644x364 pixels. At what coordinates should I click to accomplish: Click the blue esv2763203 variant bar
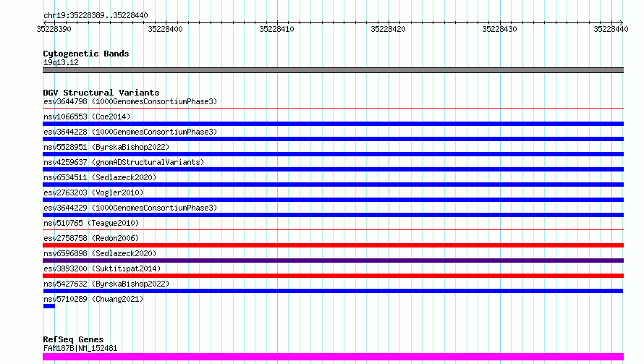click(333, 200)
